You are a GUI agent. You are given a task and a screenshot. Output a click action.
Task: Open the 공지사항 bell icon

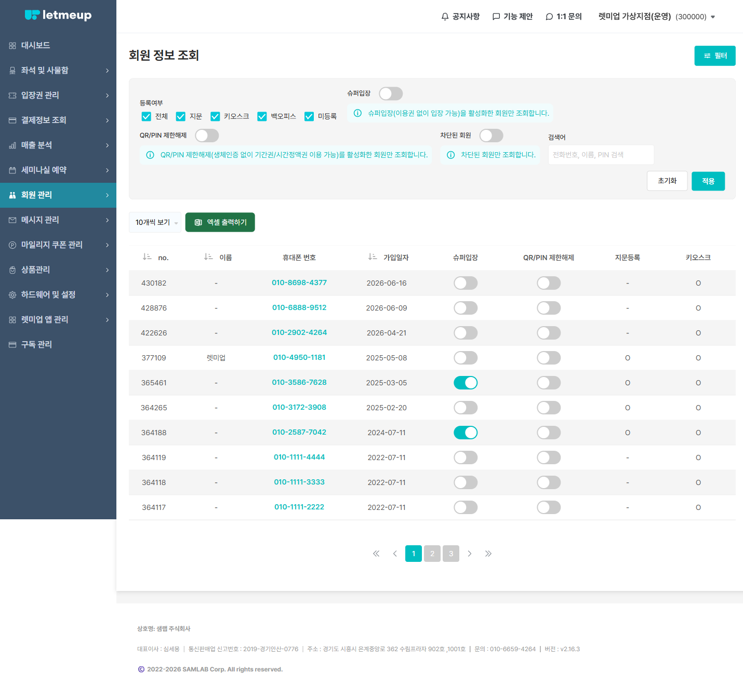(445, 17)
